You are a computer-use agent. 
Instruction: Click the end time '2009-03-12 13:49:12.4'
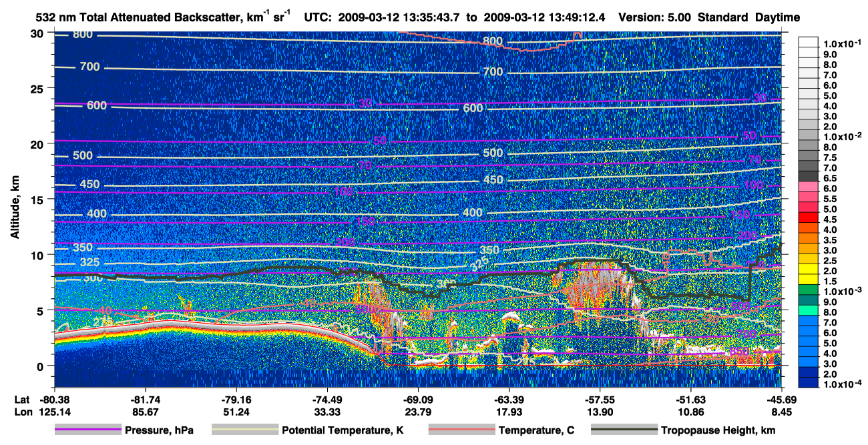point(544,17)
